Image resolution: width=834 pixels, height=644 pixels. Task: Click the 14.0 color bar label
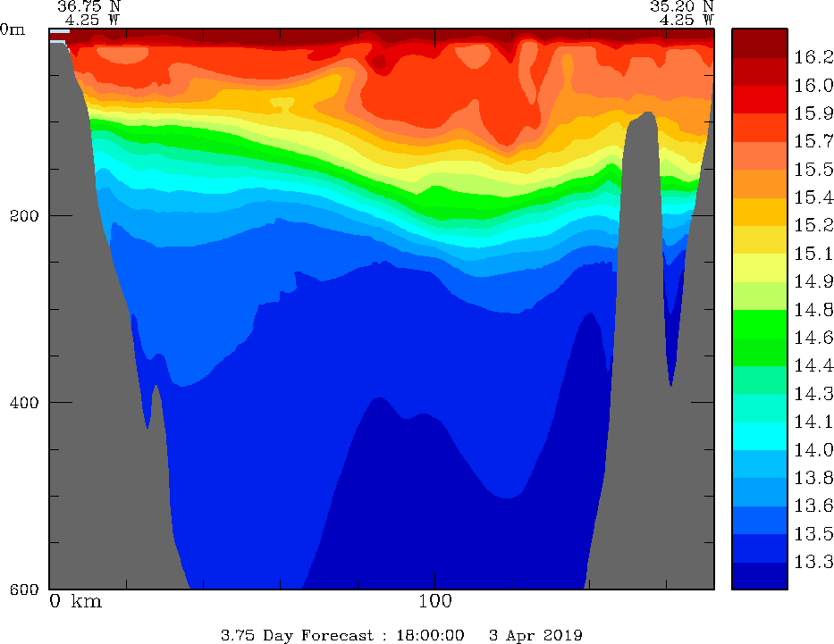click(x=813, y=450)
